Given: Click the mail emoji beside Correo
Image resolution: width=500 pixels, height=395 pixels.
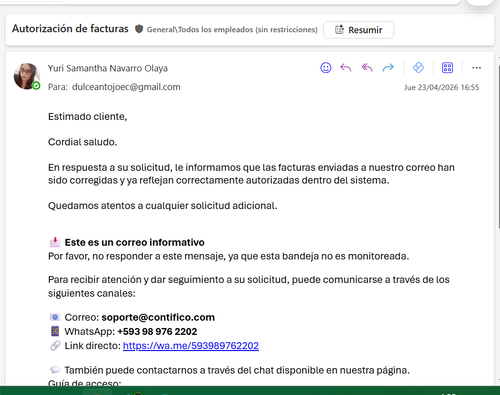Looking at the screenshot, I should (x=55, y=317).
